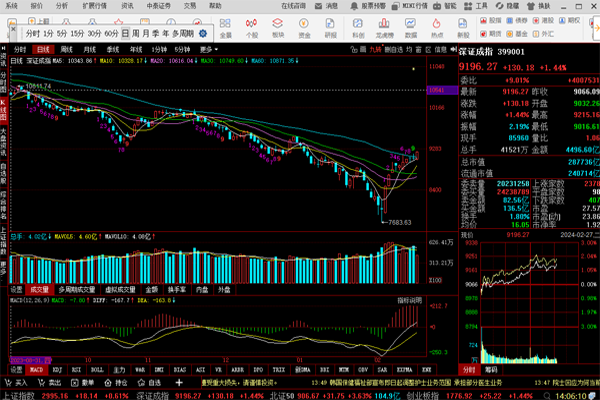Image resolution: width=600 pixels, height=400 pixels.
Task: Click the purple date marker on timeline
Action: tap(31, 360)
